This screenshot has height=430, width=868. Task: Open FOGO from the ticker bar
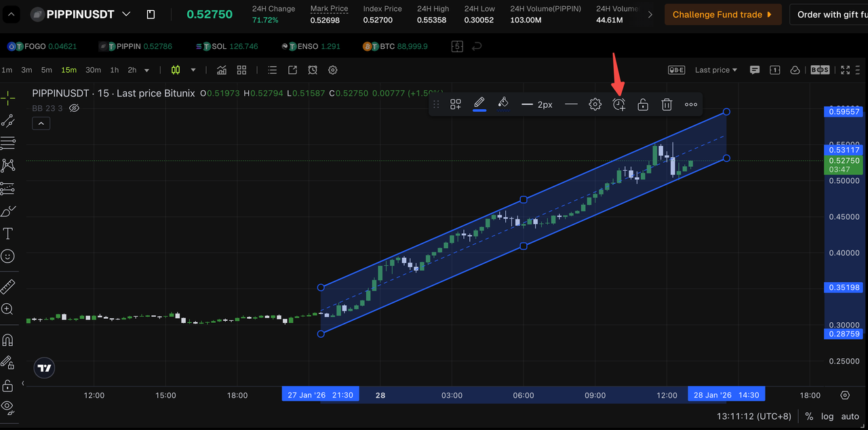point(42,46)
